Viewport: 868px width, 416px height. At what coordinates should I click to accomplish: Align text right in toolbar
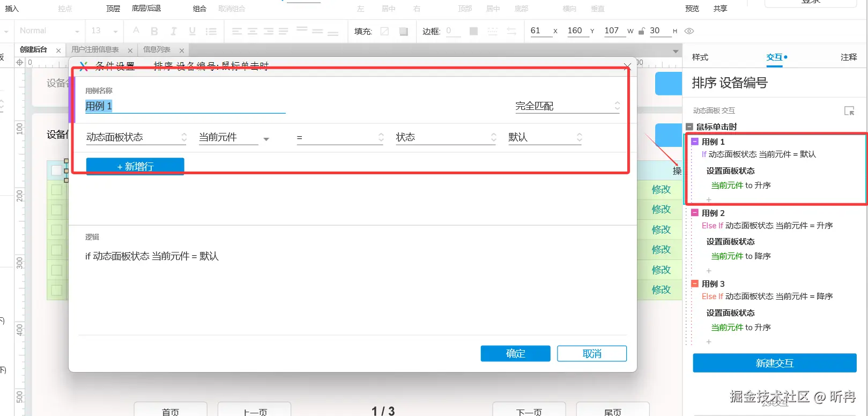(268, 31)
